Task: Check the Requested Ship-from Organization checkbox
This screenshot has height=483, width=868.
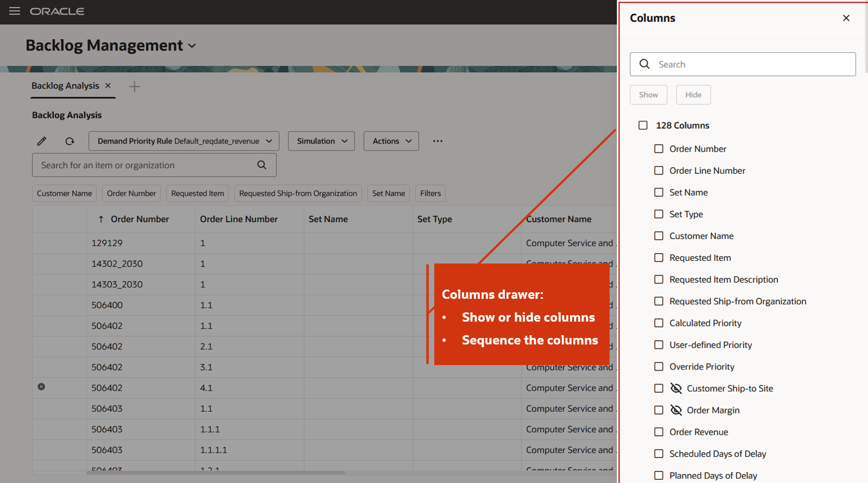Action: [x=659, y=301]
